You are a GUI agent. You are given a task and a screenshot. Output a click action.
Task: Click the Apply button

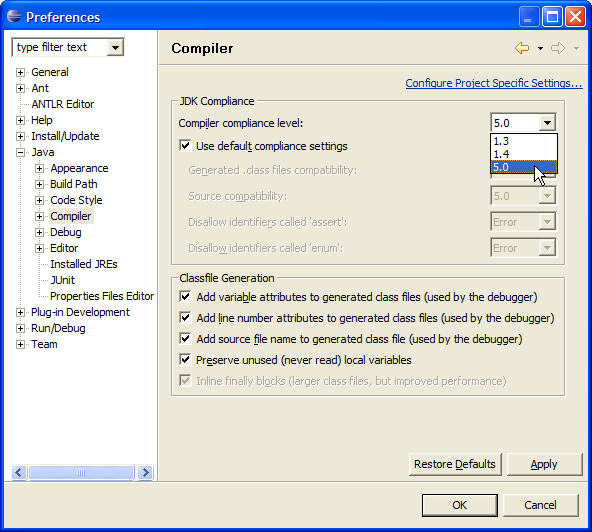544,464
